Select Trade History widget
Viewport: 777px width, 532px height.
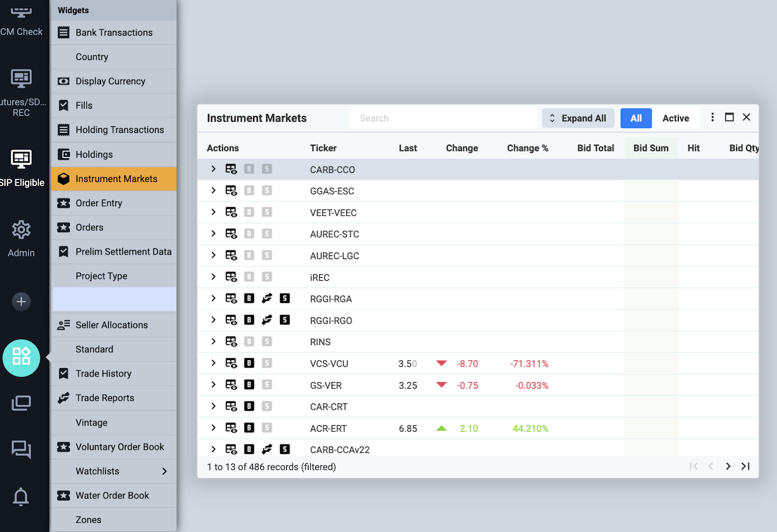[x=114, y=373]
